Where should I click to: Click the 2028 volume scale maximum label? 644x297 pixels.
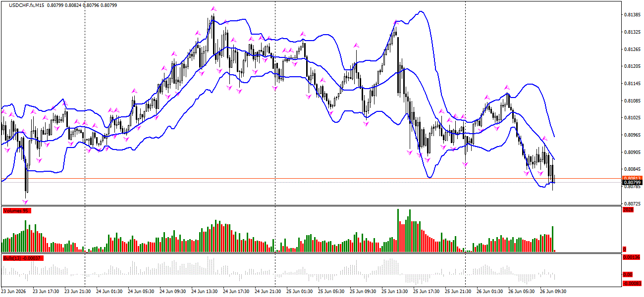(x=628, y=210)
